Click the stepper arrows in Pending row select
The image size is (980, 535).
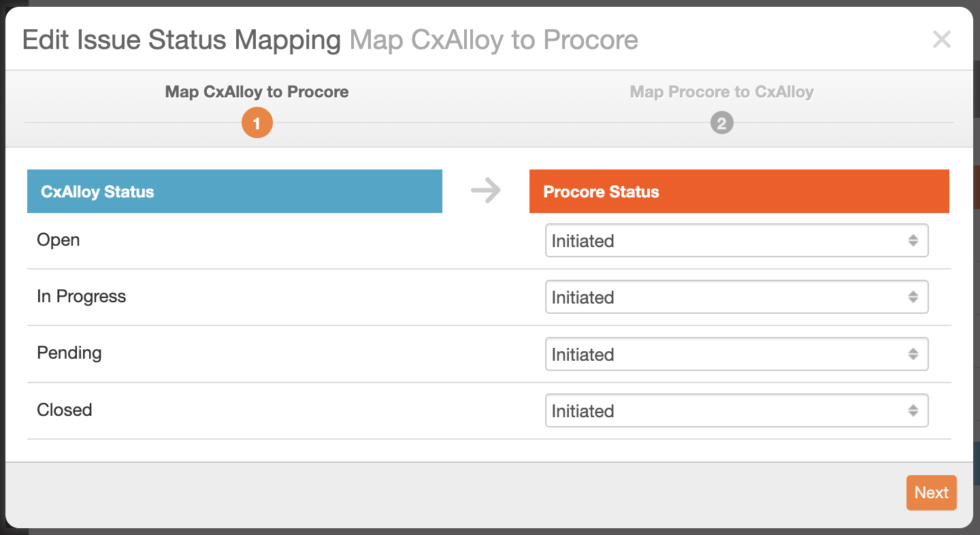click(913, 354)
